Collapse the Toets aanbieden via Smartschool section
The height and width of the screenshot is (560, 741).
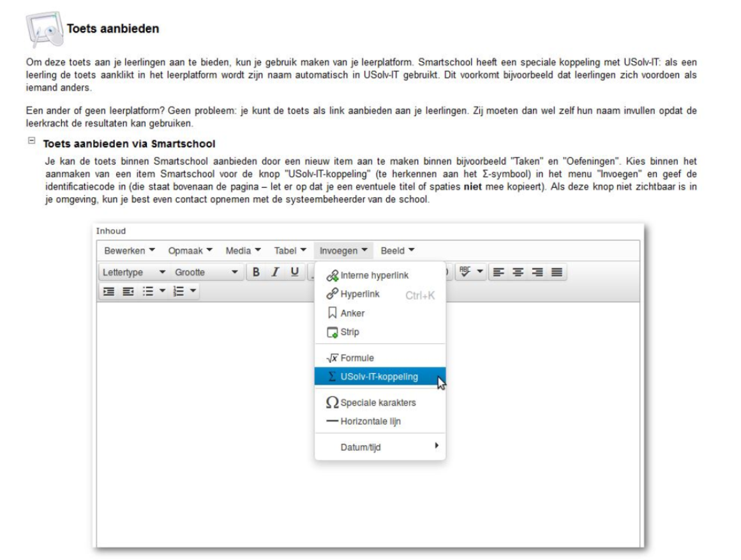(32, 141)
